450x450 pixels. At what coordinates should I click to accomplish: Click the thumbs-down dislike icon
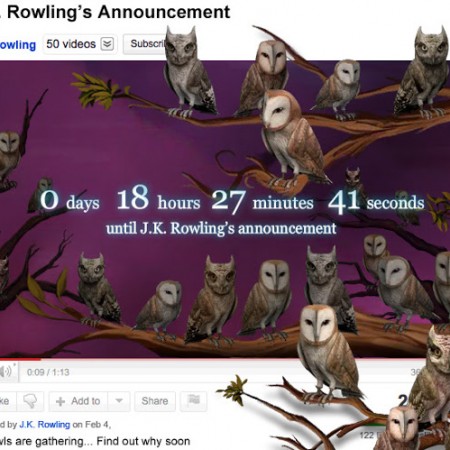(x=30, y=401)
